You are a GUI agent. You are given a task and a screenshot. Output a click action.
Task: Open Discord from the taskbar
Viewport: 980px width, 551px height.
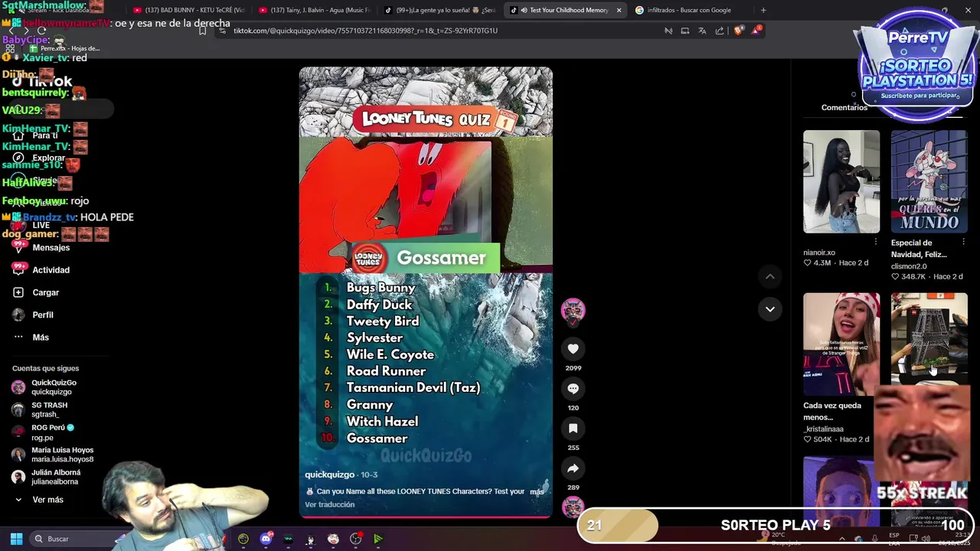click(266, 539)
